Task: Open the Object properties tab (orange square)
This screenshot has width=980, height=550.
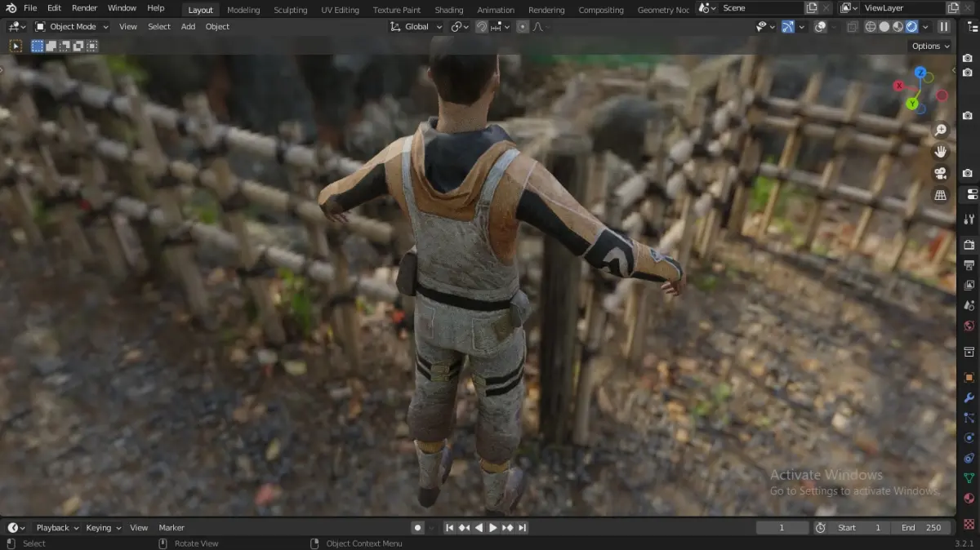Action: tap(969, 377)
